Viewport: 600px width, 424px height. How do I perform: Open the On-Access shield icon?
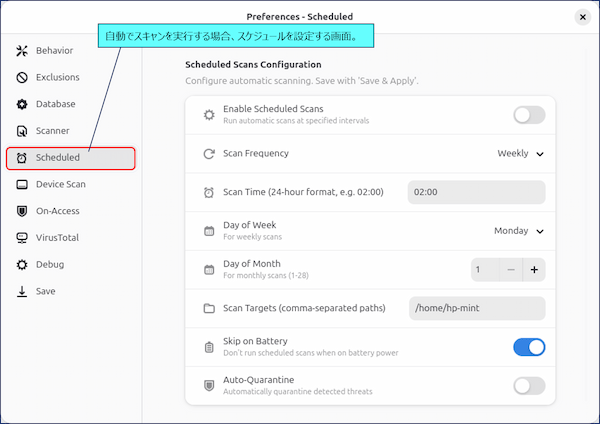click(22, 211)
